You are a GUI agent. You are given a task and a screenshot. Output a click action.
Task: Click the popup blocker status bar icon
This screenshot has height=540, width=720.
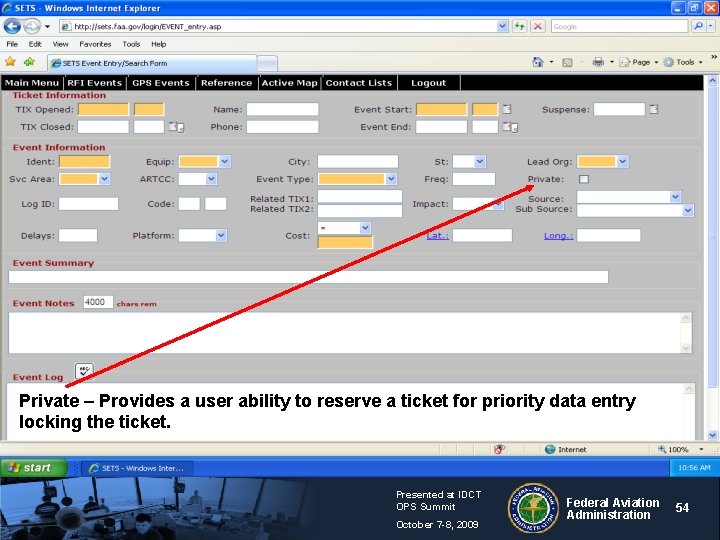(500, 449)
